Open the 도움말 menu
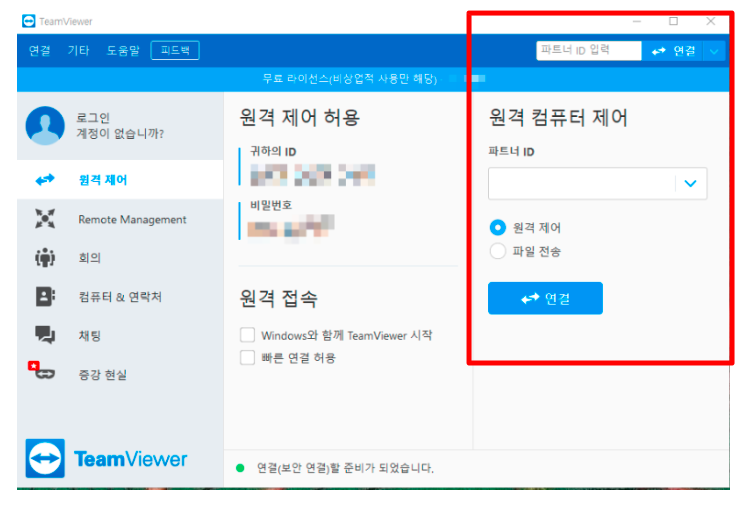 tap(123, 50)
